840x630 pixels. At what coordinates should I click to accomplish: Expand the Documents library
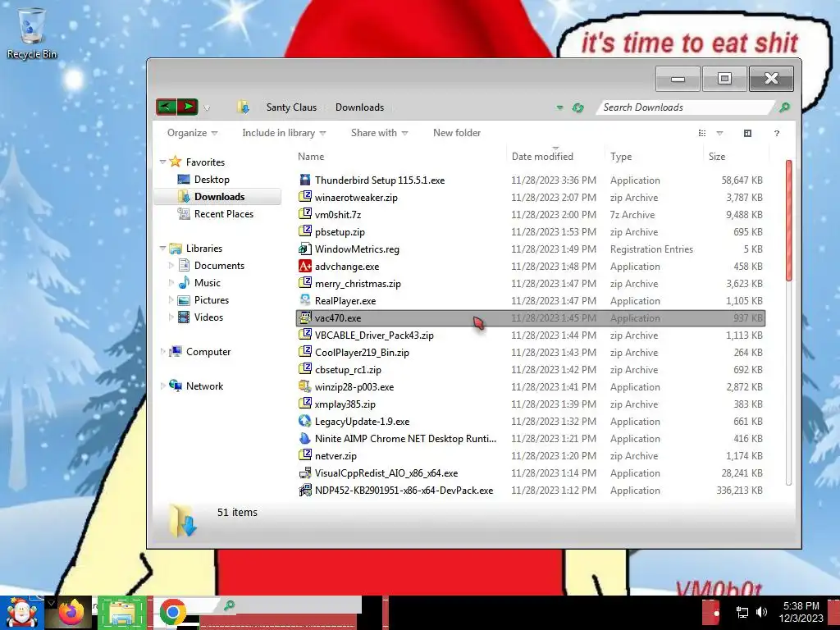[171, 265]
